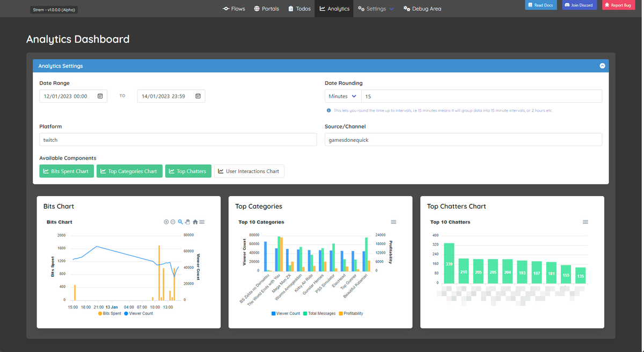The width and height of the screenshot is (644, 352).
Task: Click the Join Discord button
Action: click(x=579, y=5)
